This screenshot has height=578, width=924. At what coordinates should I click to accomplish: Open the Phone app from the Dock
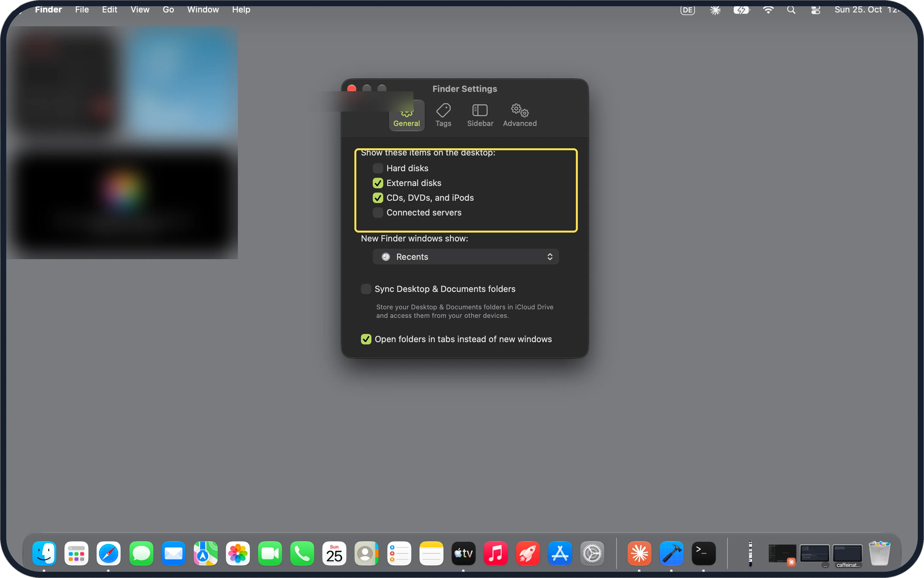302,553
